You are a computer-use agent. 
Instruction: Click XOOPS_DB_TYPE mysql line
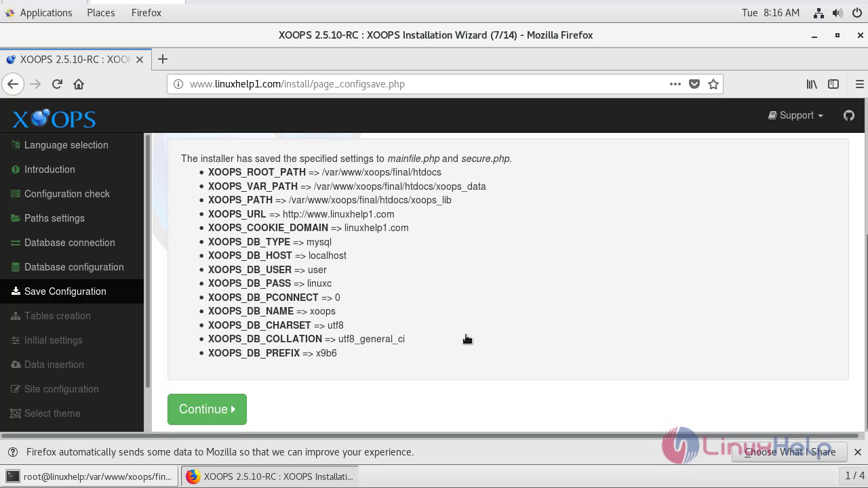tap(270, 242)
